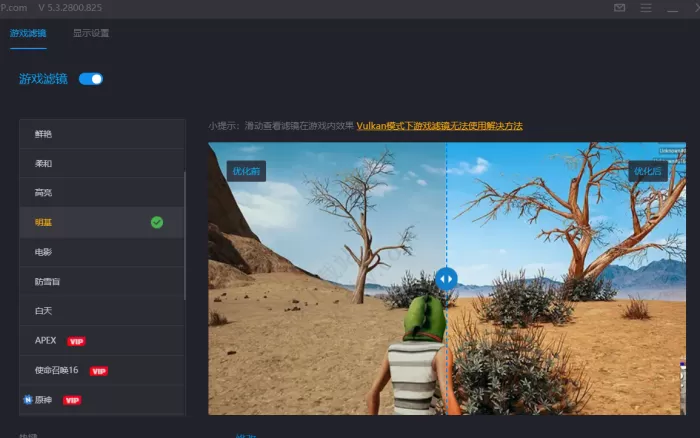Click the 优化前 label on preview
Image resolution: width=700 pixels, height=438 pixels.
(x=246, y=171)
